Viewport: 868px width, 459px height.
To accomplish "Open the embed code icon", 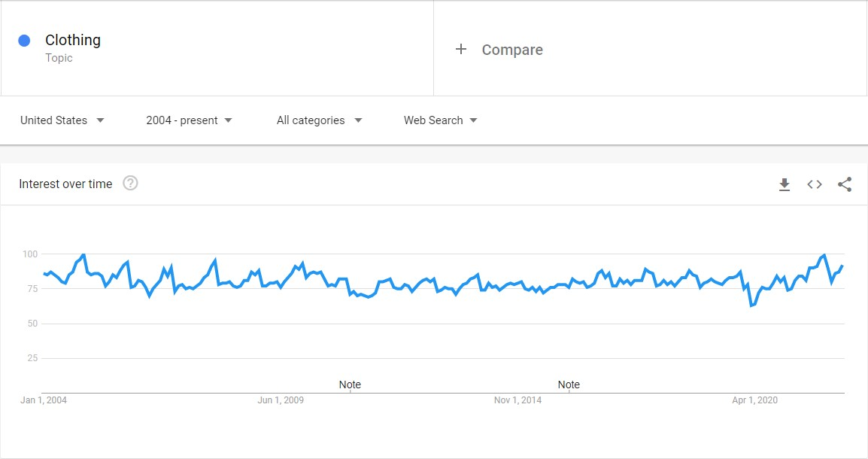I will tap(815, 184).
